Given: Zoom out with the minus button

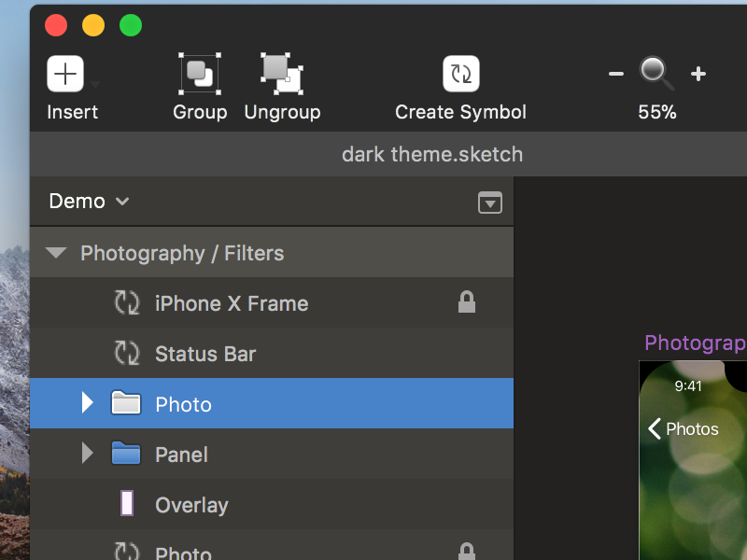Looking at the screenshot, I should point(616,74).
